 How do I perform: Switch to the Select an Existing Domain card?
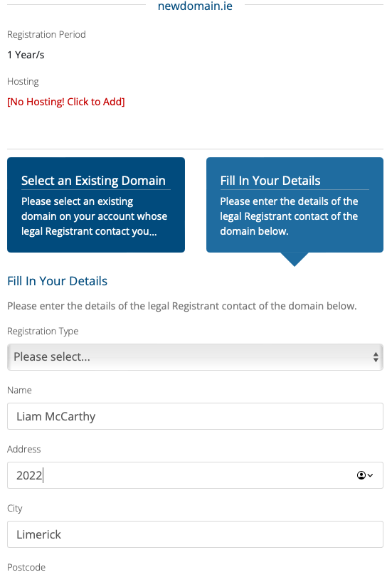[x=96, y=205]
